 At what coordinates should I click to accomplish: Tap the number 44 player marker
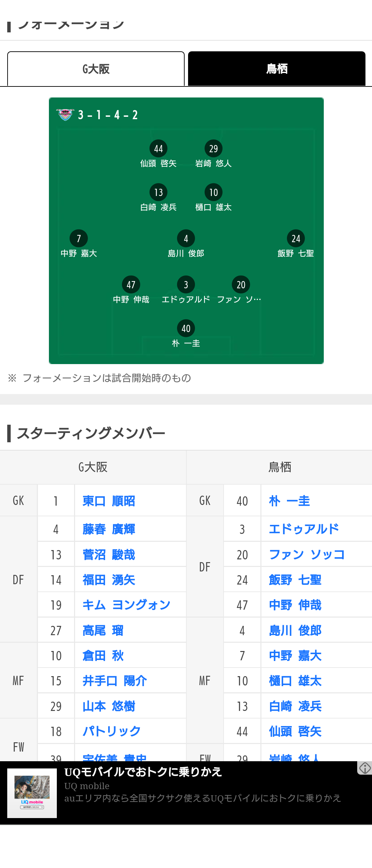tap(158, 149)
